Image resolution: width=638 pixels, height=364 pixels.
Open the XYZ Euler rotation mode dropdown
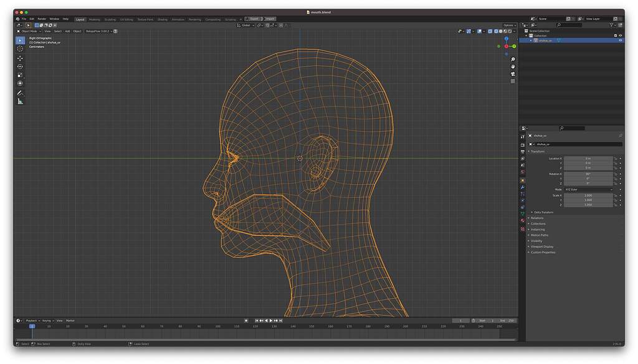[x=588, y=189]
